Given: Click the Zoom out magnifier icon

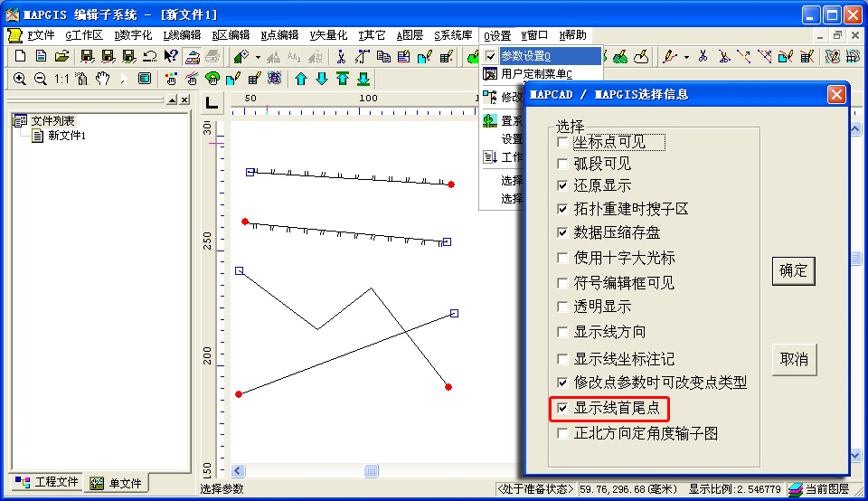Looking at the screenshot, I should coord(41,79).
